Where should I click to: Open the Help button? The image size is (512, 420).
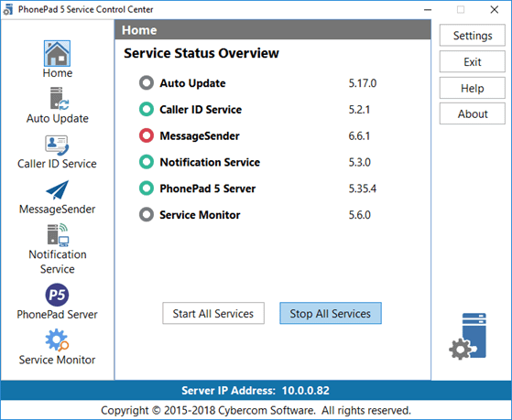point(473,88)
